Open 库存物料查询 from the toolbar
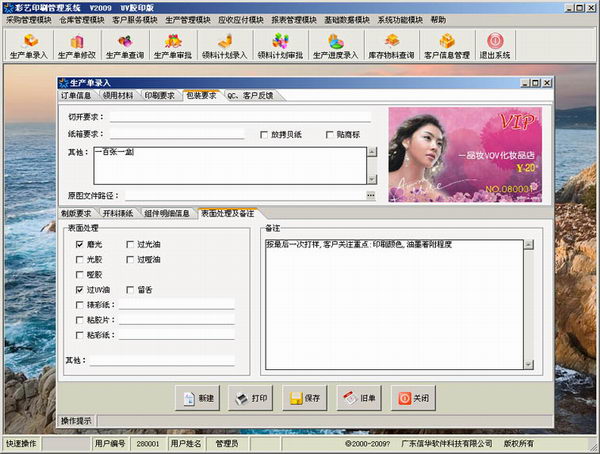 tap(393, 46)
